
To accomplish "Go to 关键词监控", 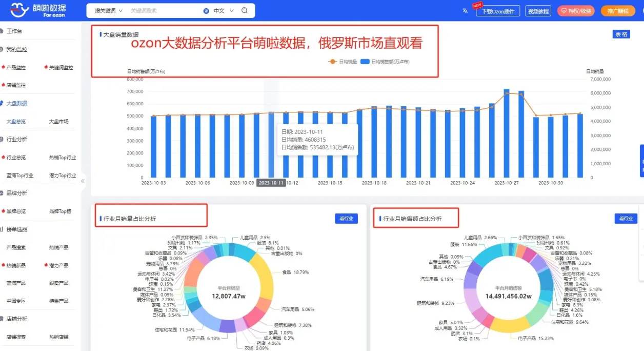I will point(61,67).
